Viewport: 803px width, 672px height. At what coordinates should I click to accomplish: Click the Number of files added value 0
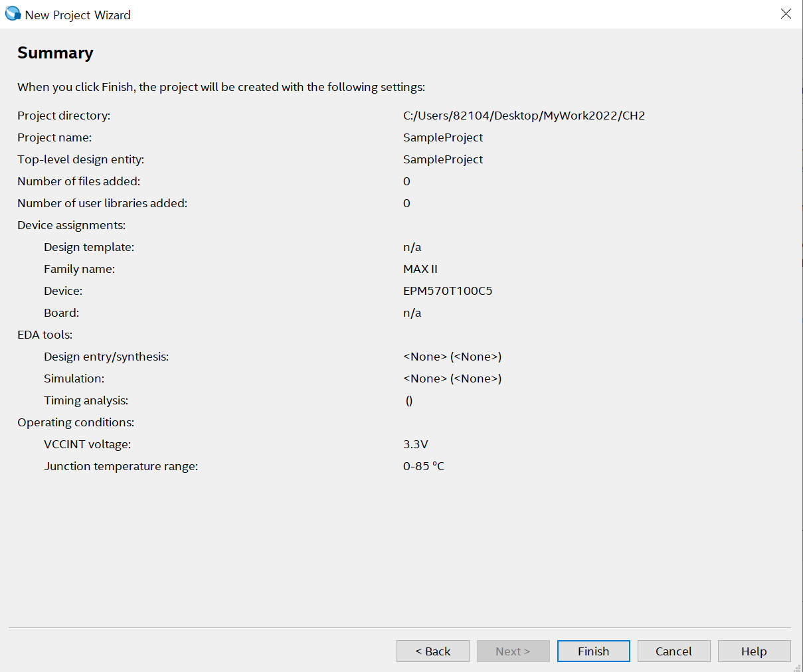point(406,181)
